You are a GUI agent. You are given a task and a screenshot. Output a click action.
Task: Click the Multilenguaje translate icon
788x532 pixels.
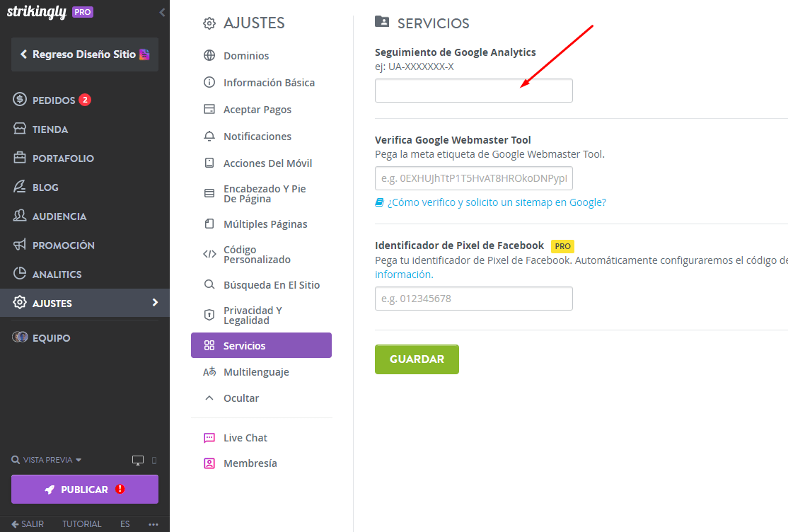click(x=209, y=371)
